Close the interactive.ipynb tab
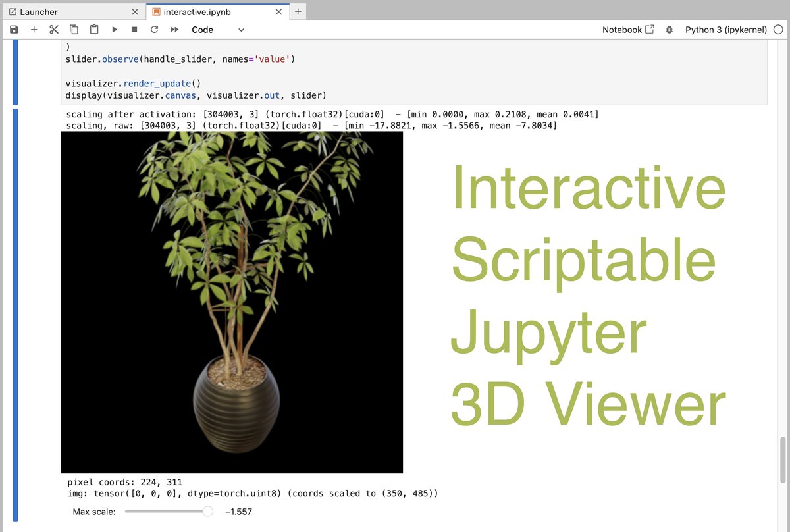Image resolution: width=790 pixels, height=532 pixels. click(x=279, y=12)
